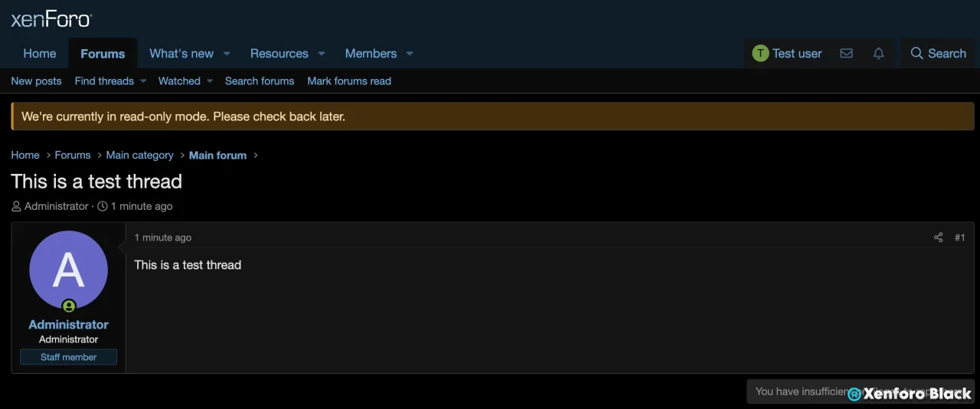Click the green T user avatar
Viewport: 980px width, 409px height.
tap(760, 54)
